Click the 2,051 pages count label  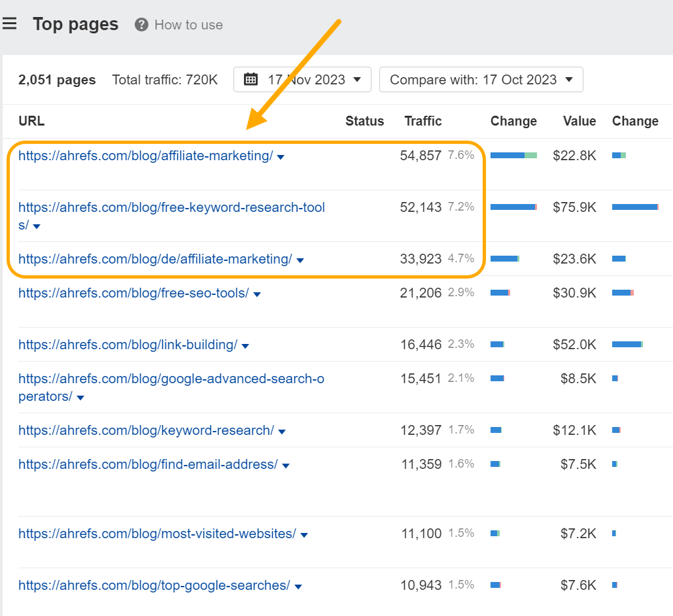coord(57,79)
